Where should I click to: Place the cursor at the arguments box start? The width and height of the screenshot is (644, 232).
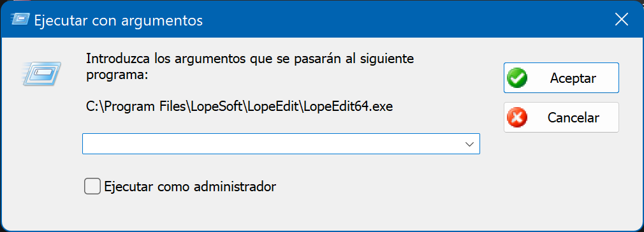[x=87, y=143]
